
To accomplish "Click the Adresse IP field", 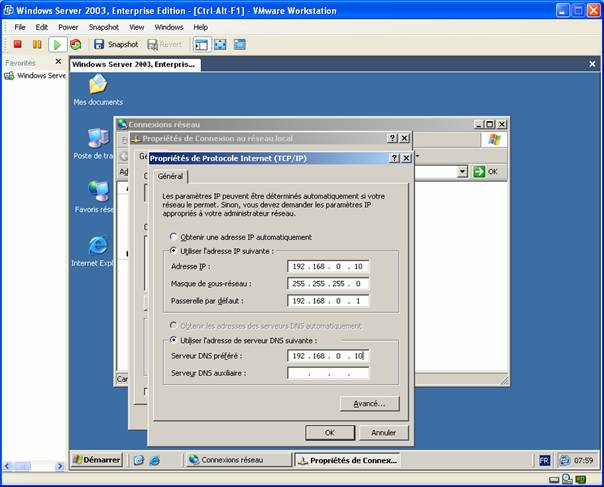I will [328, 266].
